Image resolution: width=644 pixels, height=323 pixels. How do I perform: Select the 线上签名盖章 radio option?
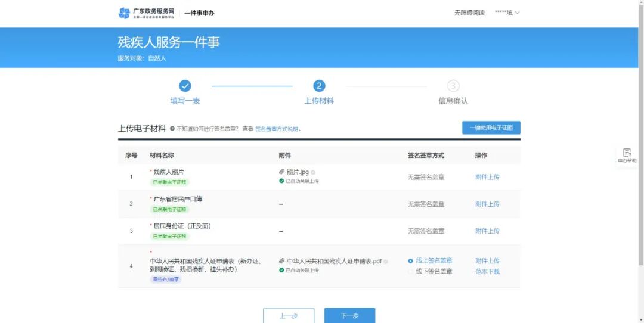click(x=410, y=261)
